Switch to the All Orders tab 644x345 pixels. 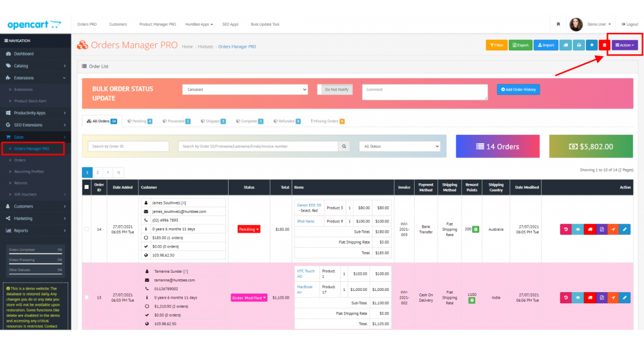pos(102,121)
